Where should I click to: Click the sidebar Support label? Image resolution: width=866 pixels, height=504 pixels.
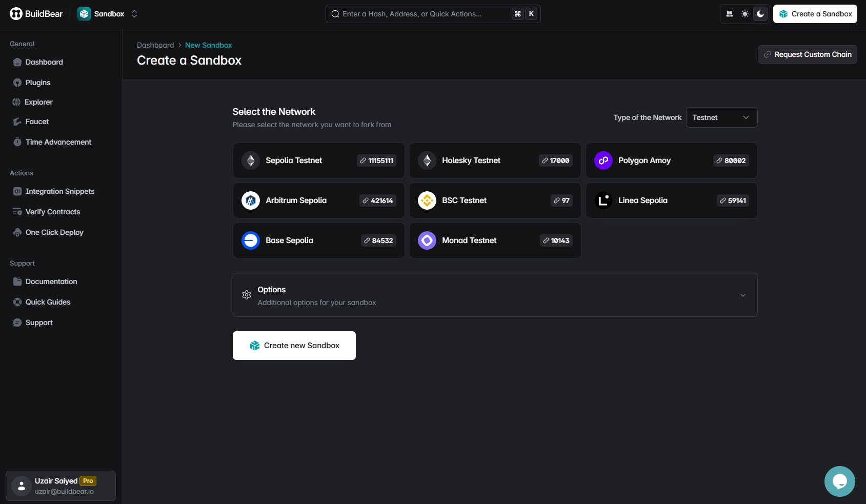pos(39,322)
